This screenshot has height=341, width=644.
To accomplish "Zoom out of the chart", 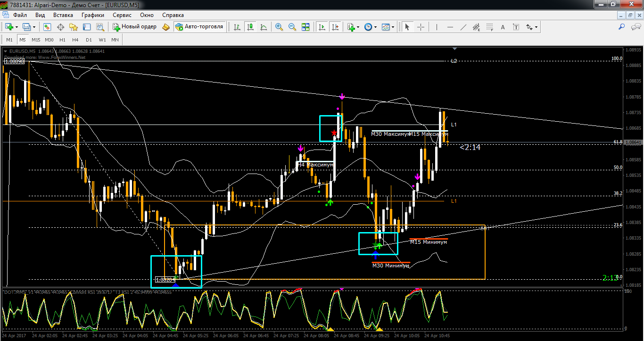I will click(292, 27).
